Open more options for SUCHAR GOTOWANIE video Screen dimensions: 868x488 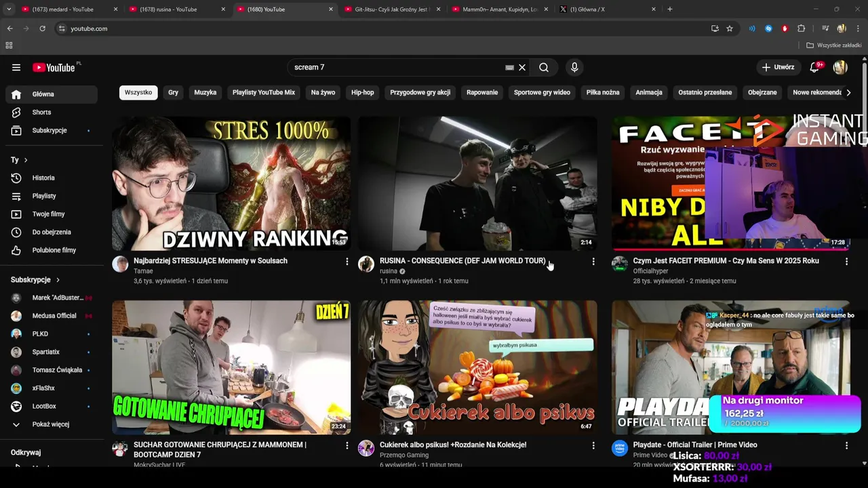[x=347, y=445]
